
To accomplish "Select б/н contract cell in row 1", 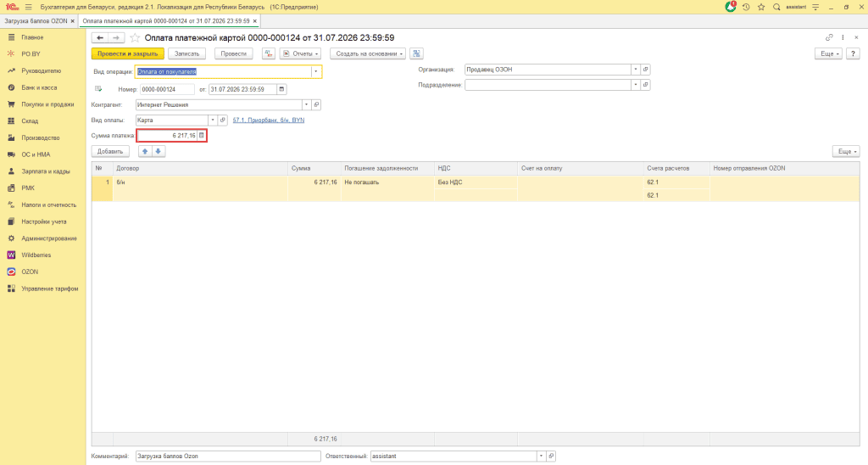I will 200,182.
